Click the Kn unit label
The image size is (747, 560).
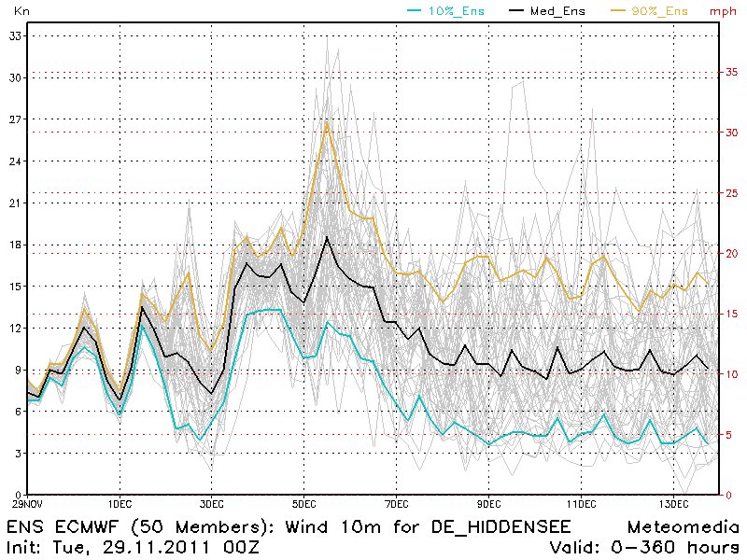pos(21,10)
